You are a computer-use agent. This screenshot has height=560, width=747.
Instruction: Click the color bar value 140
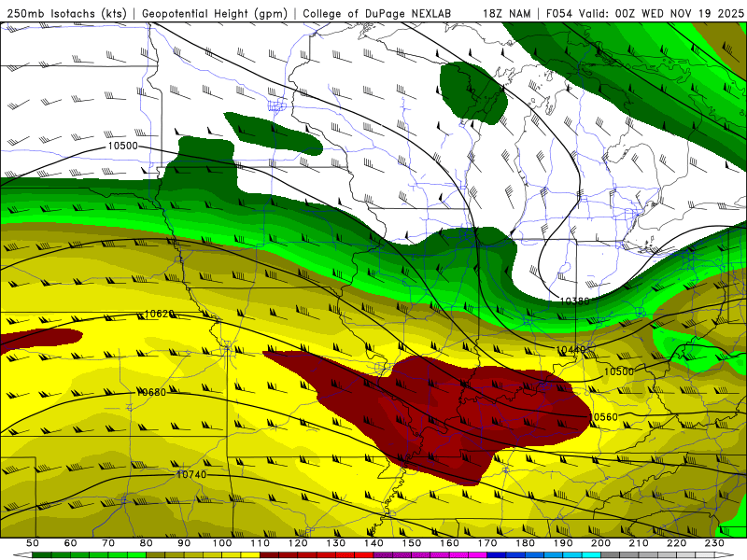pos(373,543)
